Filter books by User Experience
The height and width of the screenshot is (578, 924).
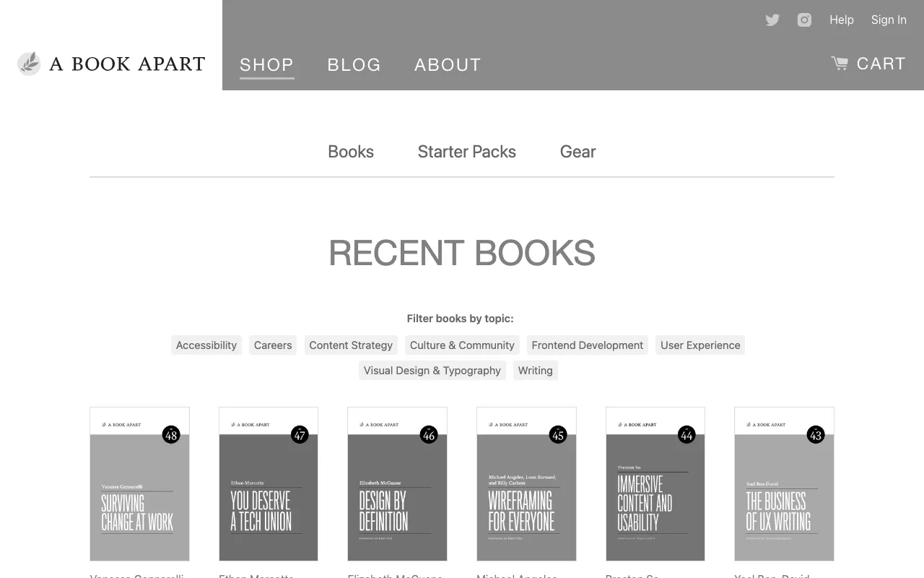[700, 345]
